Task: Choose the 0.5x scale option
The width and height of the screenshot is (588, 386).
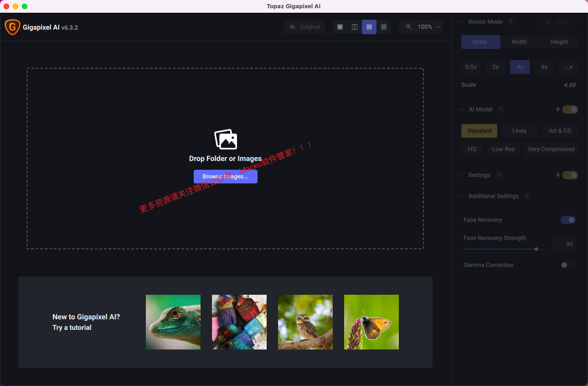Action: click(471, 67)
